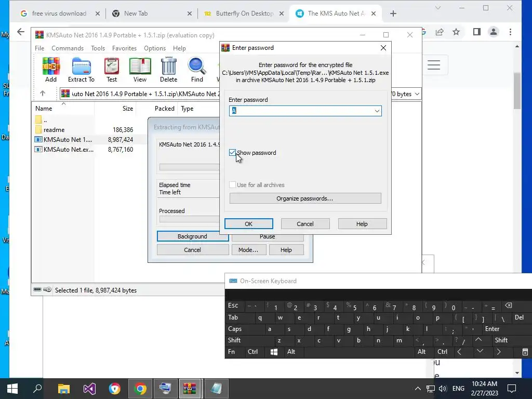Close the Enter password dialog
This screenshot has height=399, width=532.
383,48
